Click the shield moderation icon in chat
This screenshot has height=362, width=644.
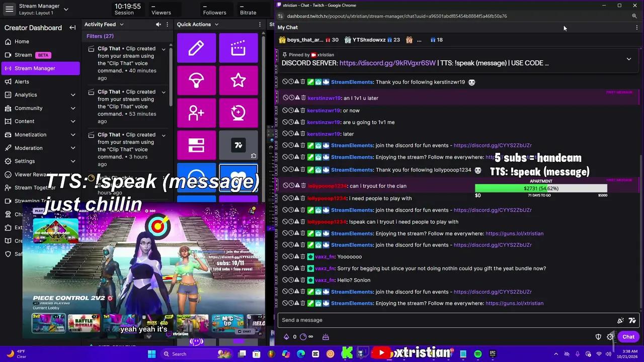pyautogui.click(x=598, y=337)
